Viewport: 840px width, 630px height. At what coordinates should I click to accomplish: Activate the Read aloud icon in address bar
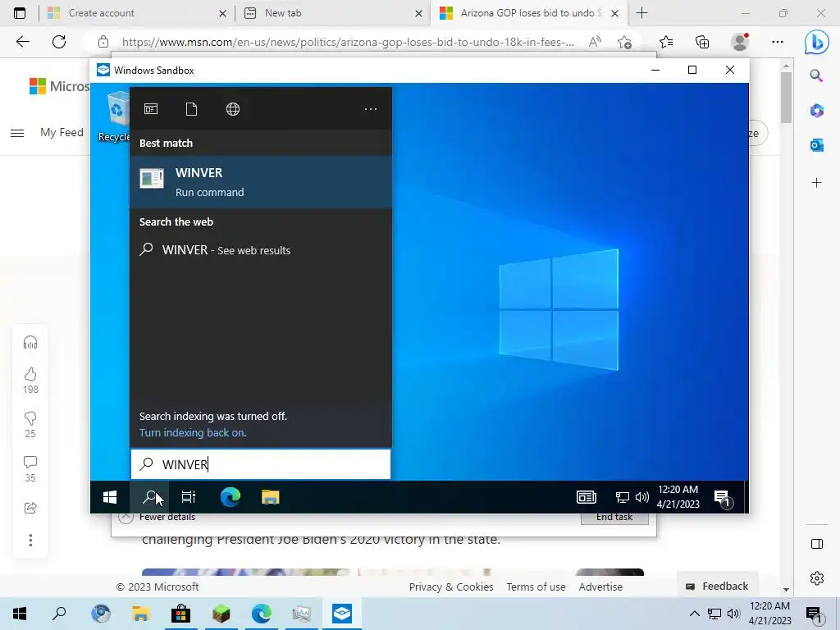point(595,42)
